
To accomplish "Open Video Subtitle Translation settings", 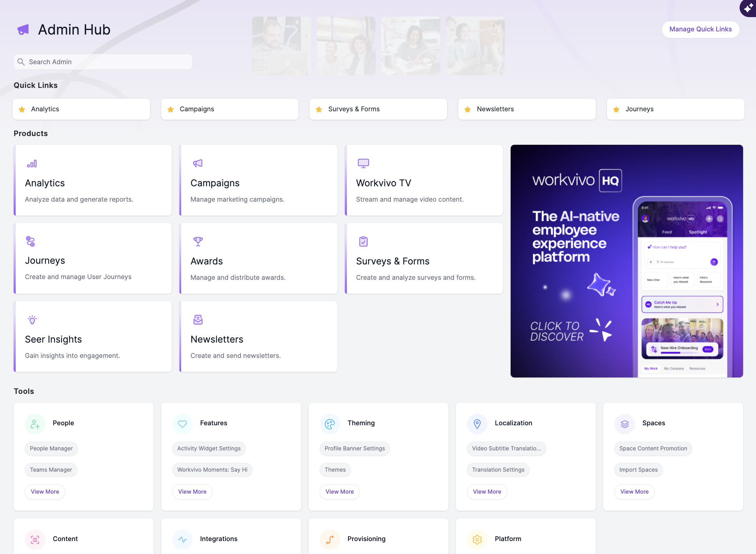I will click(x=506, y=449).
